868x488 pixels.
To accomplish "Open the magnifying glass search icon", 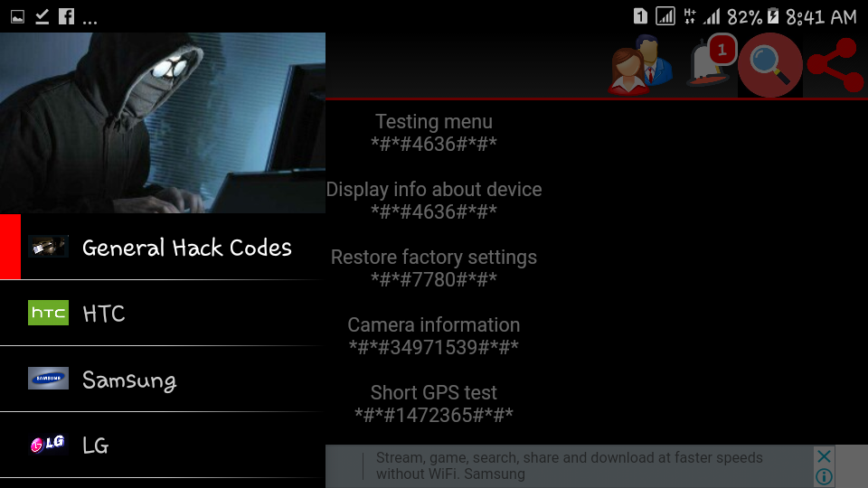I will click(x=770, y=65).
